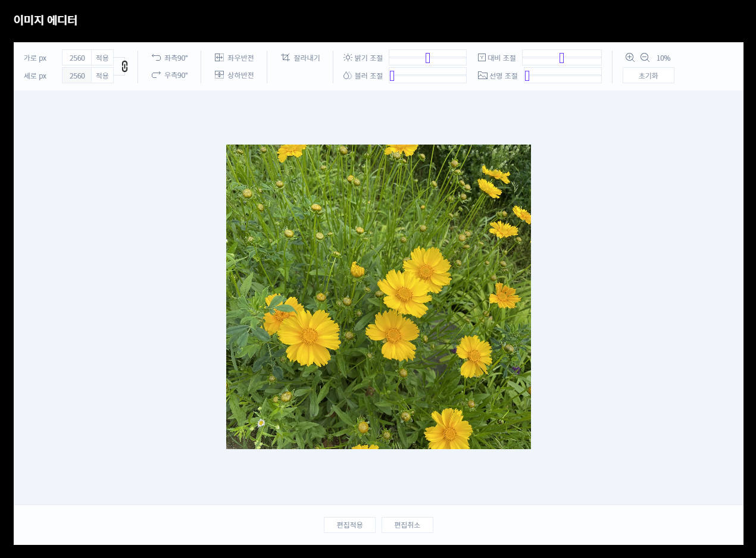Click the brightness sun icon
Screen dimensions: 756x558
348,58
